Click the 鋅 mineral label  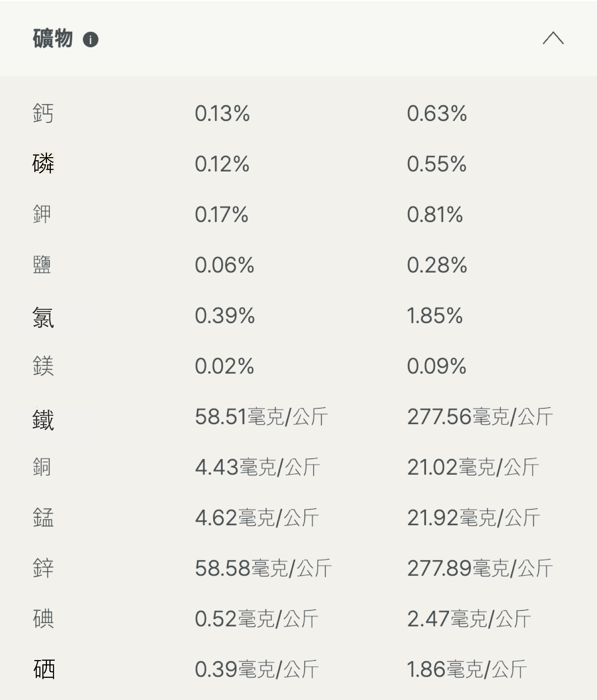pyautogui.click(x=43, y=568)
